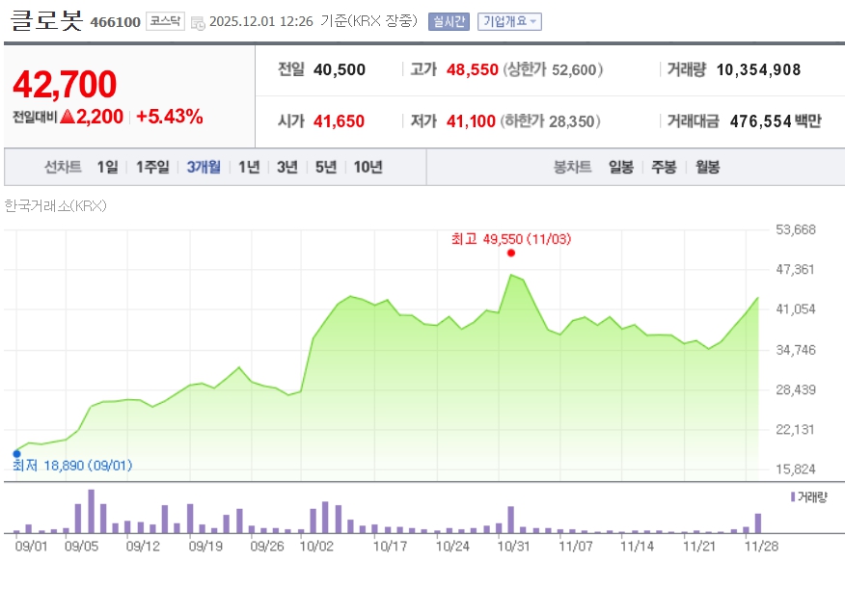This screenshot has width=845, height=616.
Task: Show the 1년 line chart
Action: click(249, 167)
